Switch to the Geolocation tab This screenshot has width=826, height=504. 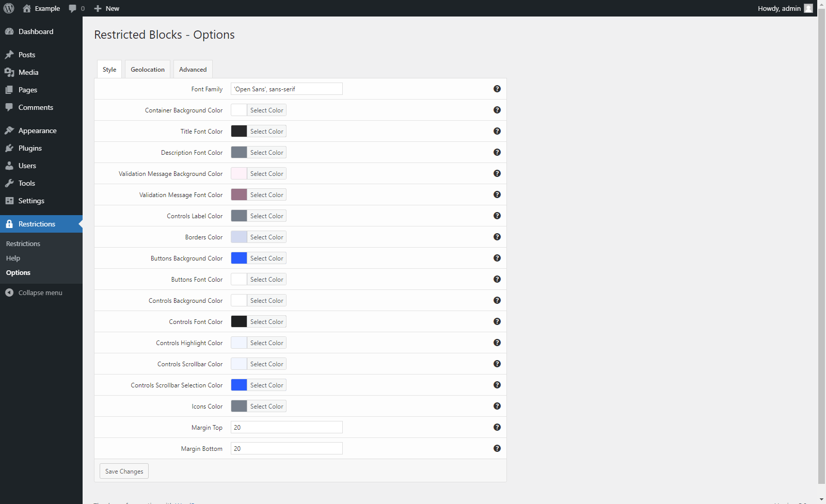[148, 70]
